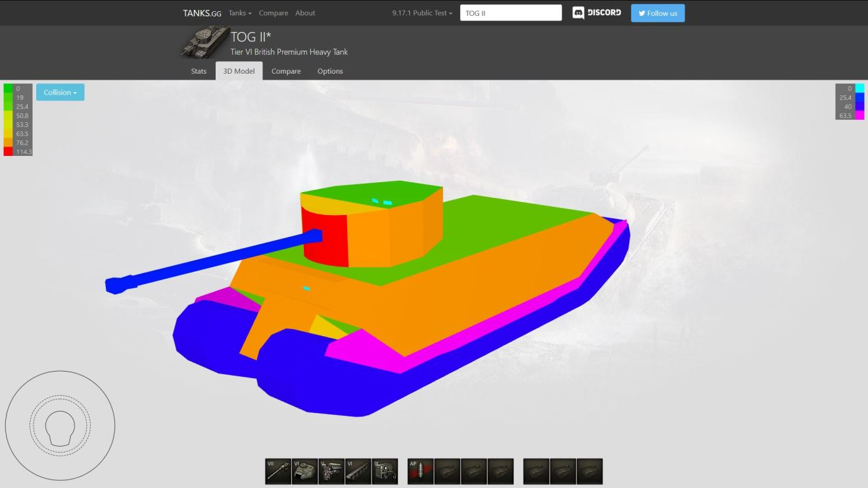Expand the Tanks navigation dropdown
The width and height of the screenshot is (868, 488).
coord(240,13)
